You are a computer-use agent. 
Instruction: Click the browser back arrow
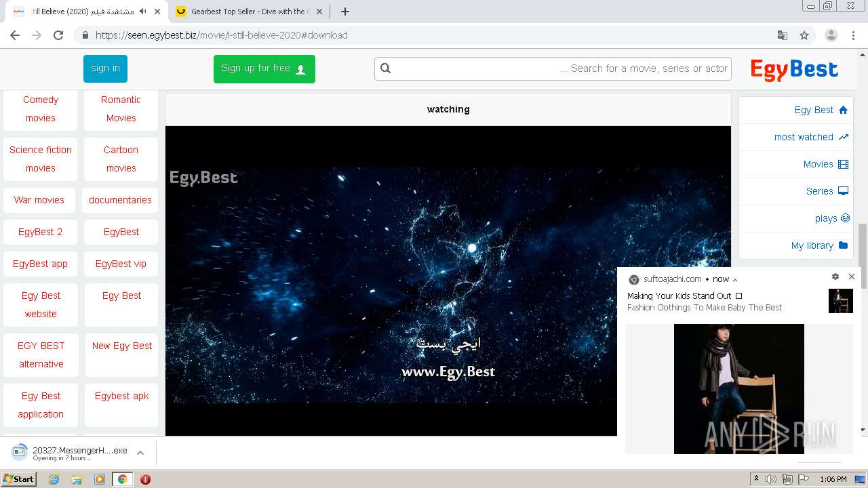pos(15,35)
